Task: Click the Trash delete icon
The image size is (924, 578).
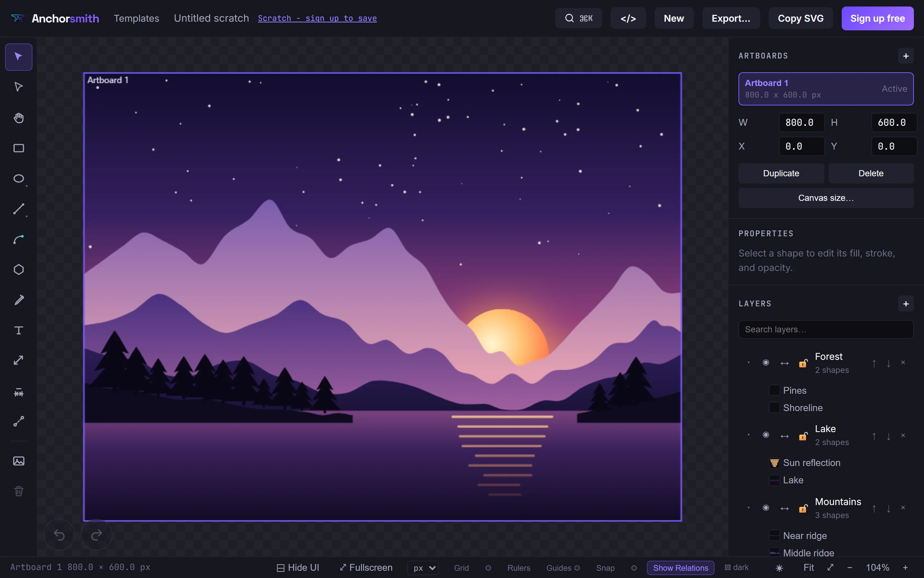Action: (18, 491)
